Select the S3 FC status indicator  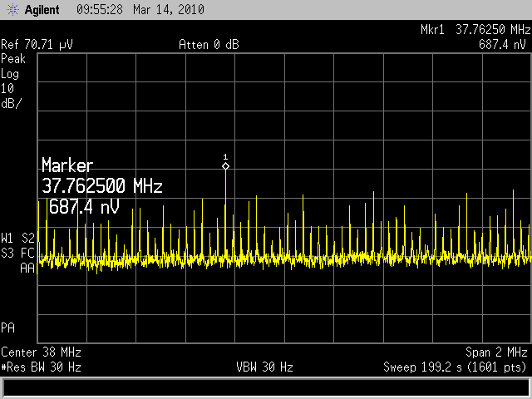coord(18,251)
